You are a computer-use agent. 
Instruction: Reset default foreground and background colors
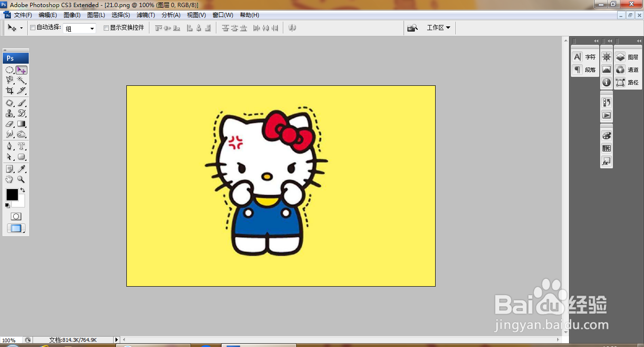[x=7, y=206]
